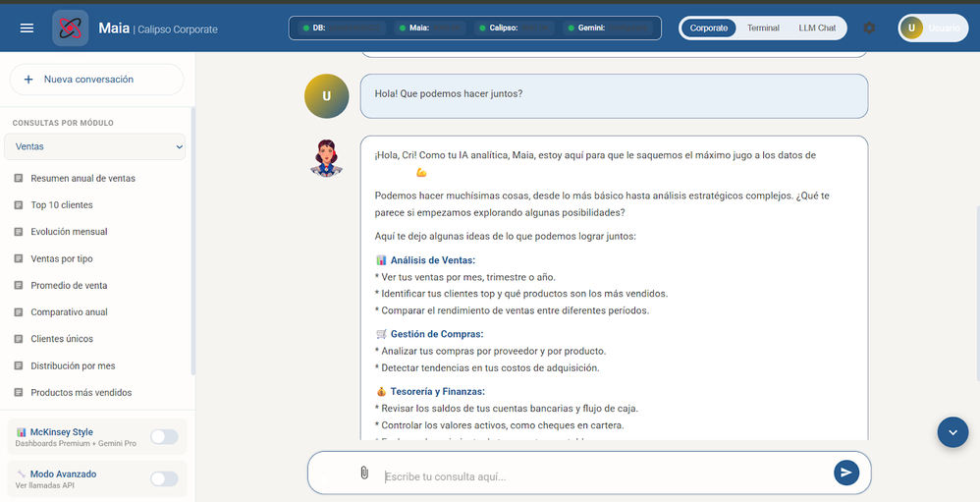Screen dimensions: 980x502
Task: Click the document icon beside Productos más vendidos
Action: [18, 393]
